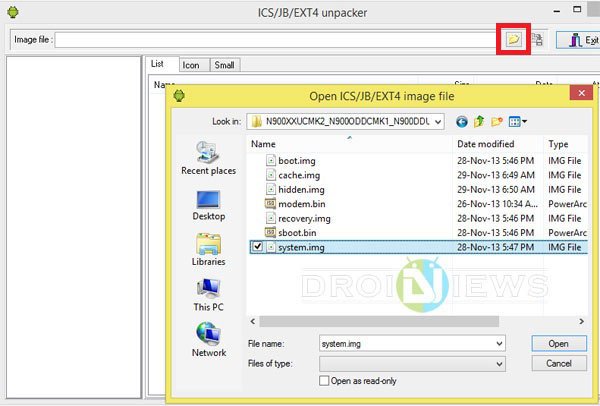Select the sboot.bin file
Image resolution: width=600 pixels, height=406 pixels.
(x=297, y=233)
